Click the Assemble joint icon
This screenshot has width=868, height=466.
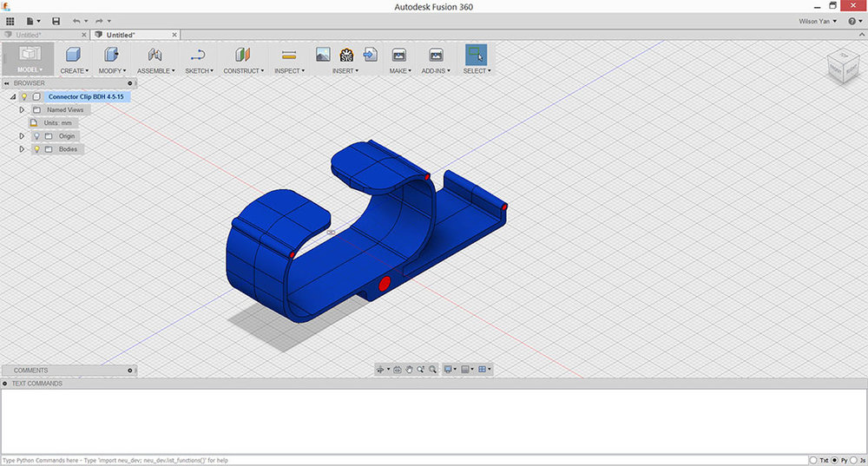155,55
